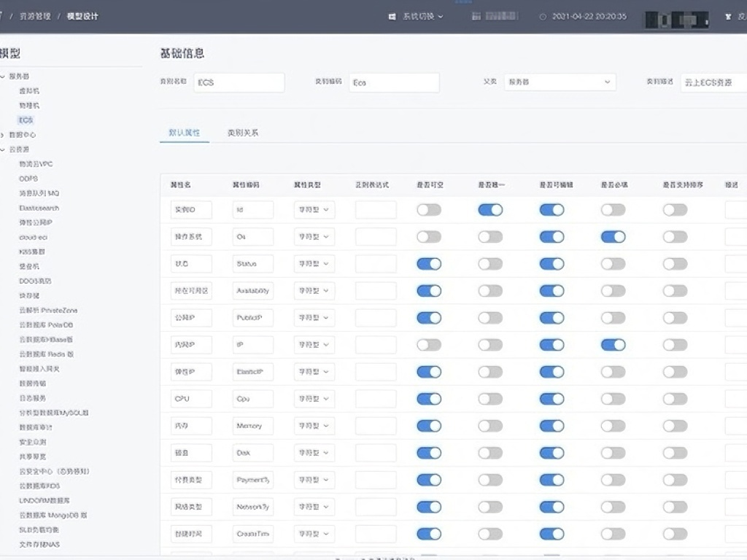Click the clock icon before the timestamp
This screenshot has height=560, width=747.
coord(543,17)
